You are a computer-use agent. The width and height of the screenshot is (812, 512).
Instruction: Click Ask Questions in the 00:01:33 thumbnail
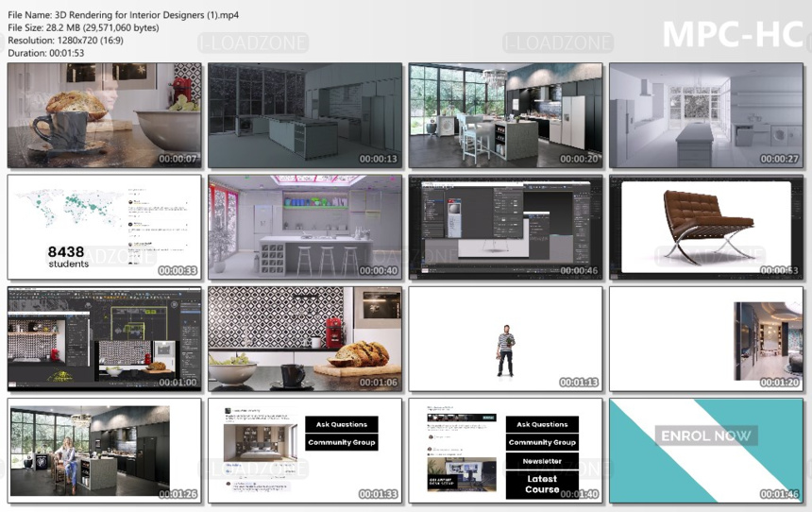point(342,424)
